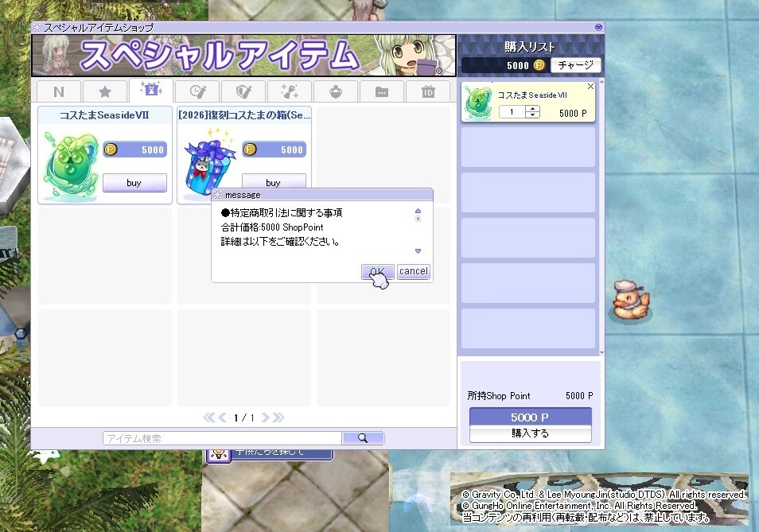Viewport: 759px width, 532px height.
Task: Click the green Seaside VII egg image
Action: coord(71,167)
